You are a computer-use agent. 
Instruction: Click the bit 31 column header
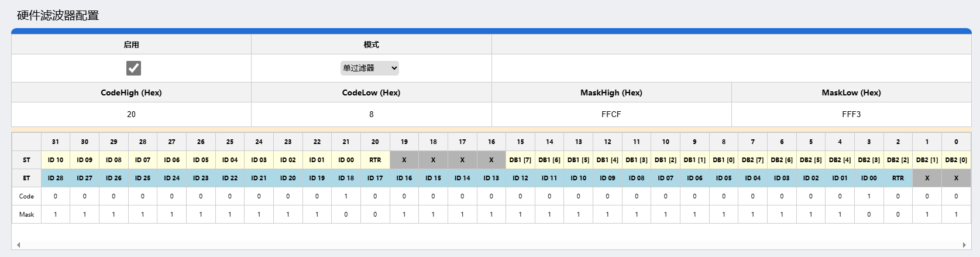56,142
